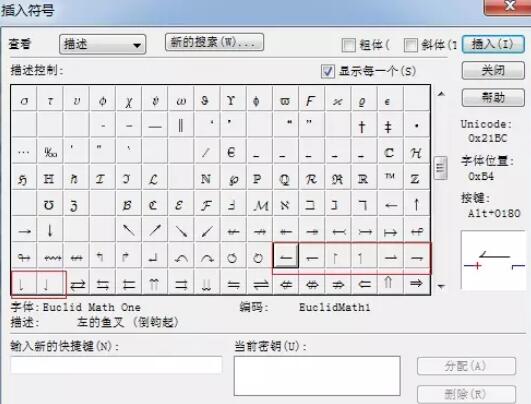Click the 帮助 button
This screenshot has width=531, height=404.
493,98
